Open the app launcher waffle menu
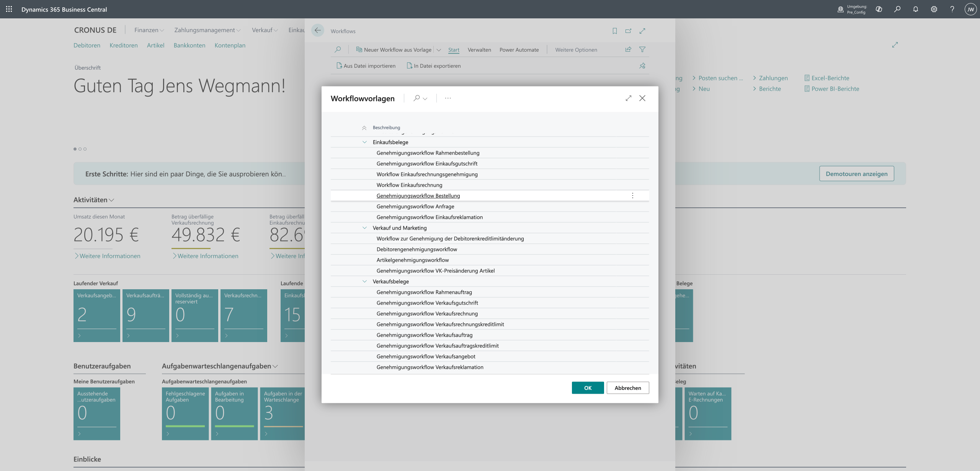 pyautogui.click(x=9, y=9)
